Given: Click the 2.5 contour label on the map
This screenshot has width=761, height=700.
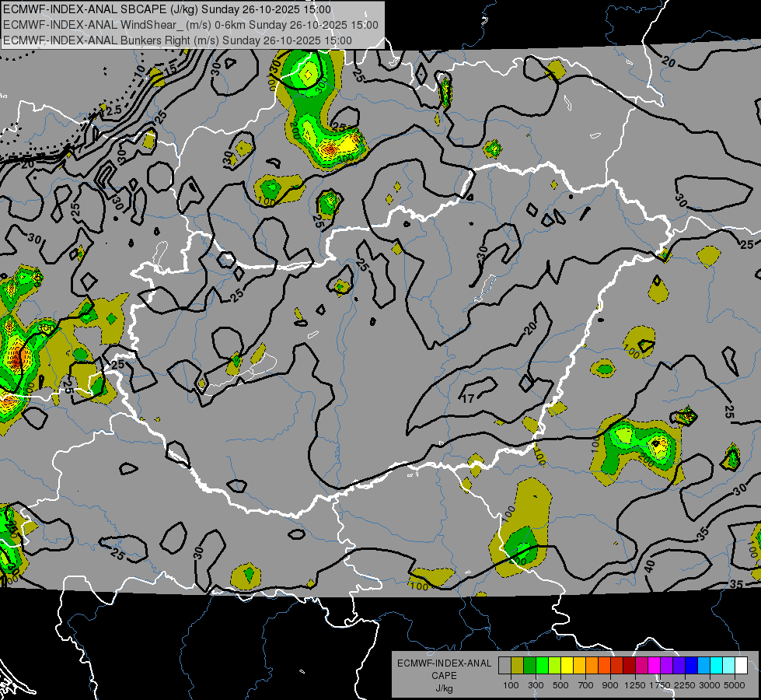Looking at the screenshot, I should tap(113, 111).
